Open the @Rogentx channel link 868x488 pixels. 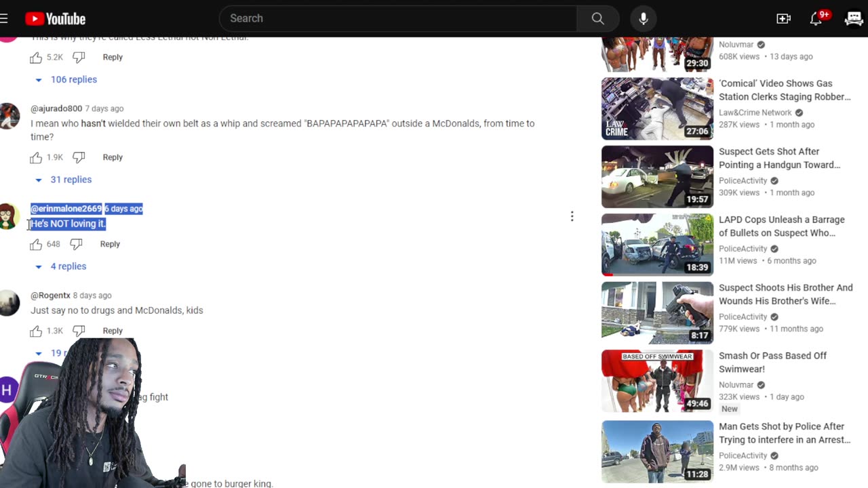50,296
